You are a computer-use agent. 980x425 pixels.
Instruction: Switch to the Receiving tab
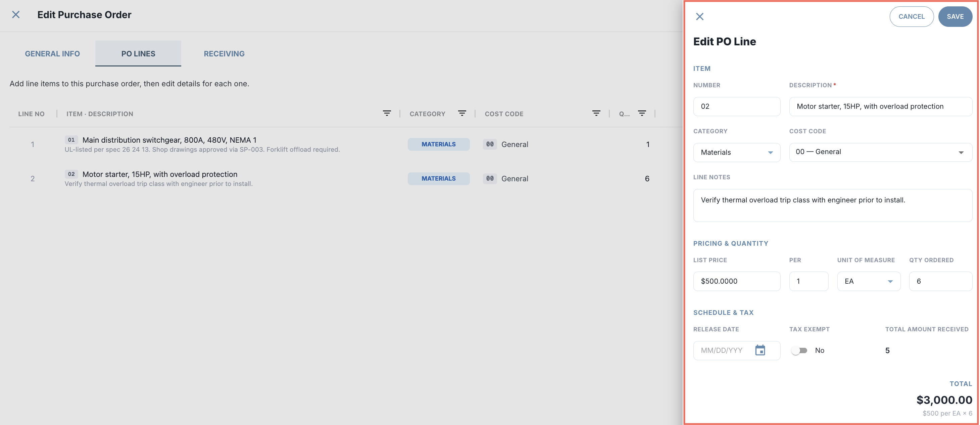coord(224,54)
